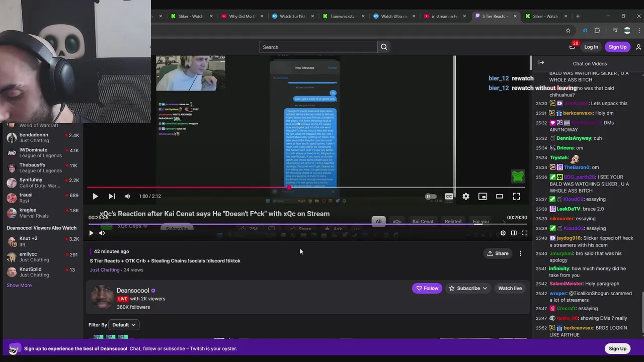
Task: Play the embedded YouTube video at 1:00
Action: point(95,196)
